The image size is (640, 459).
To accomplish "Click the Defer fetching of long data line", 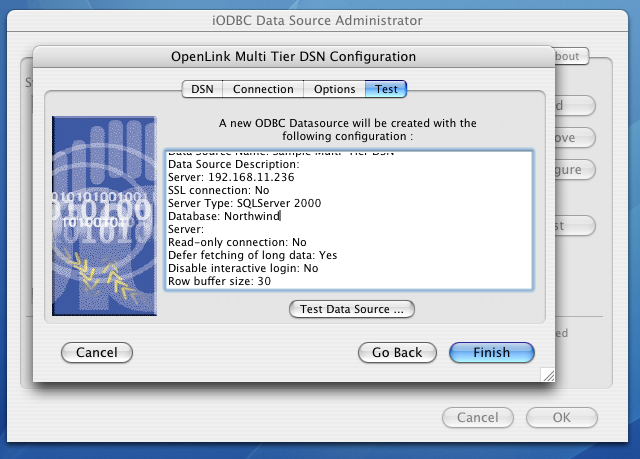I will coord(252,255).
